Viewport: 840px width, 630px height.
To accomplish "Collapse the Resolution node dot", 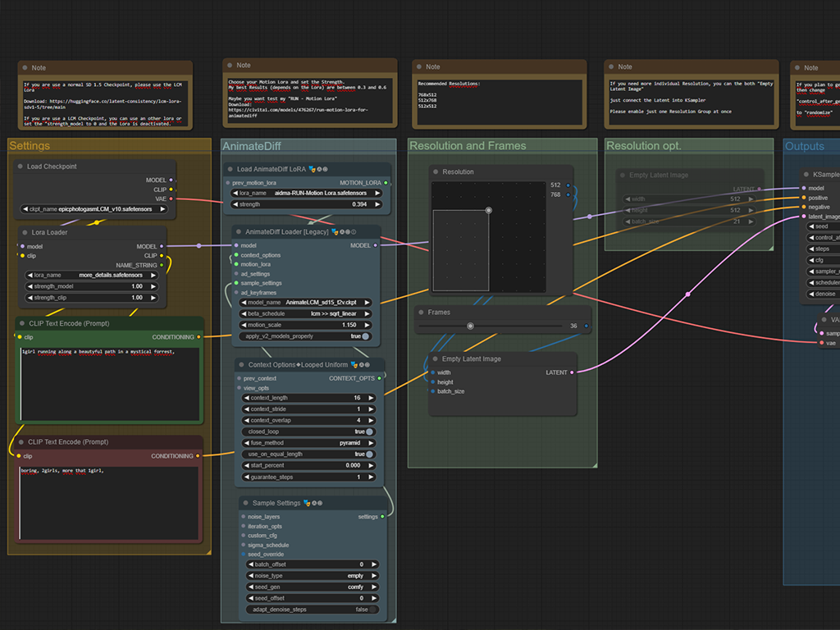I will click(x=436, y=172).
